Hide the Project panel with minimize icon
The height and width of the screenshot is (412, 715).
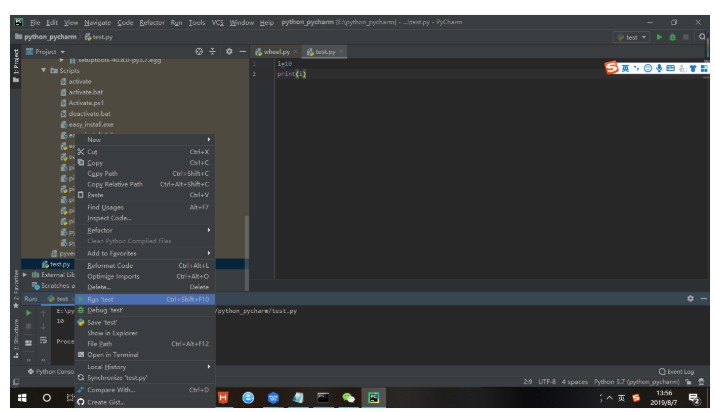[x=243, y=51]
